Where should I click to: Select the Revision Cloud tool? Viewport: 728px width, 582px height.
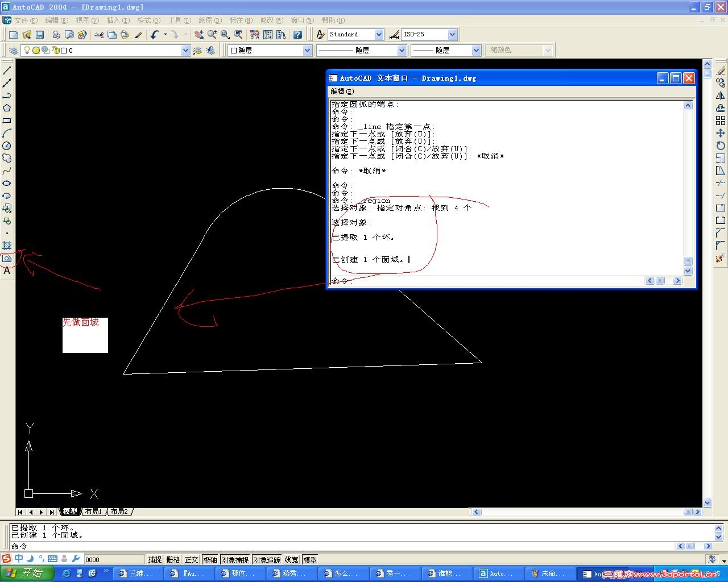pyautogui.click(x=7, y=158)
